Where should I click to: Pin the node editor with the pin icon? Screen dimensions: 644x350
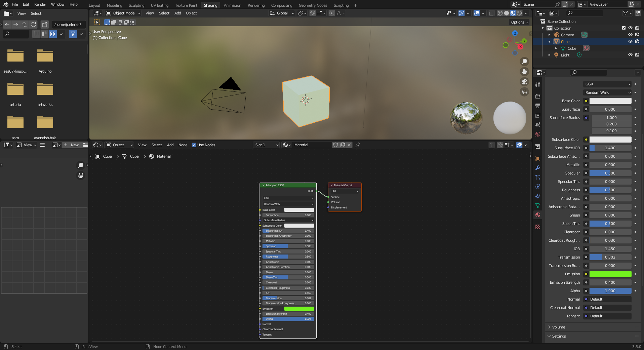tap(358, 145)
